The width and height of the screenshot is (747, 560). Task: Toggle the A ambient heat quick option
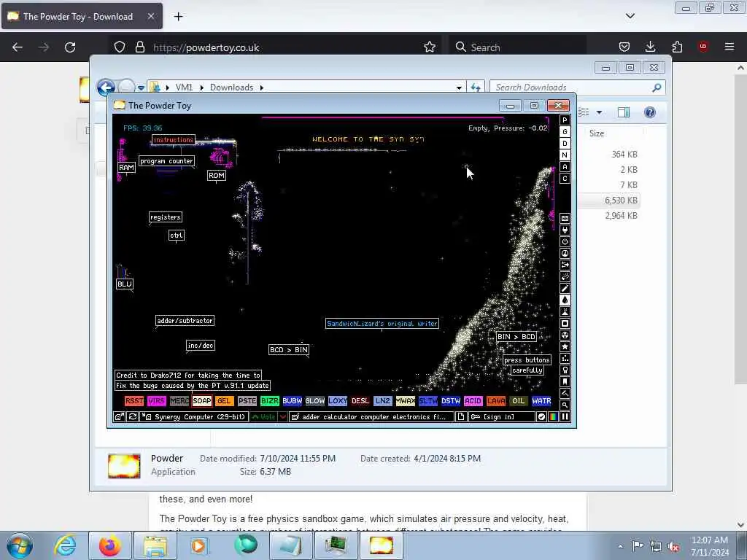(x=565, y=167)
